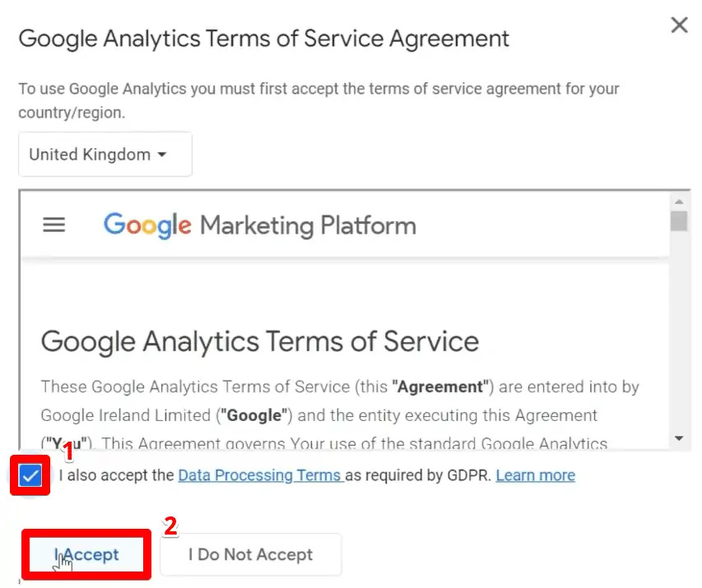702x588 pixels.
Task: Click the scrollbar up arrow
Action: 679,201
